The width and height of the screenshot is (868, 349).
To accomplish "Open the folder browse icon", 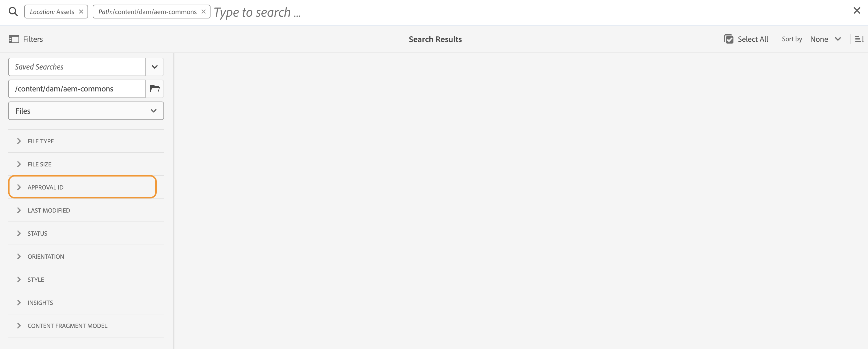I will click(x=155, y=89).
